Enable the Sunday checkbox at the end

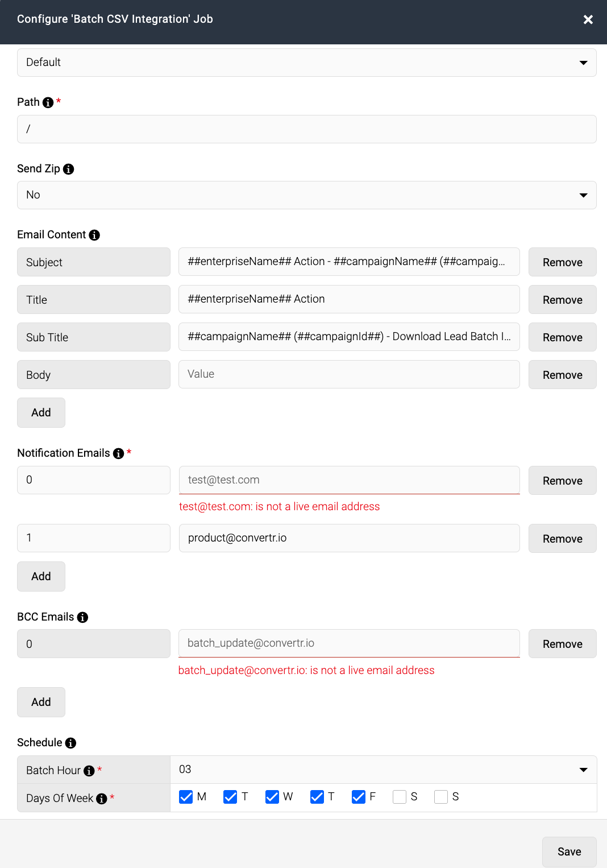pos(441,797)
